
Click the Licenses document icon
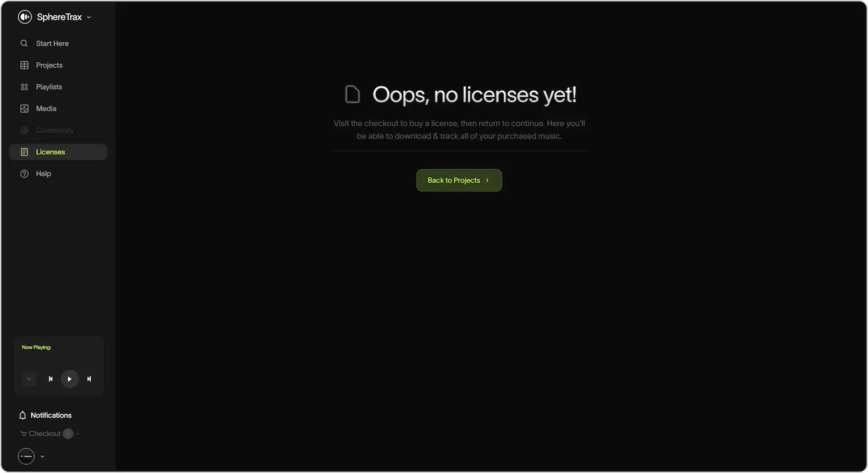[24, 152]
